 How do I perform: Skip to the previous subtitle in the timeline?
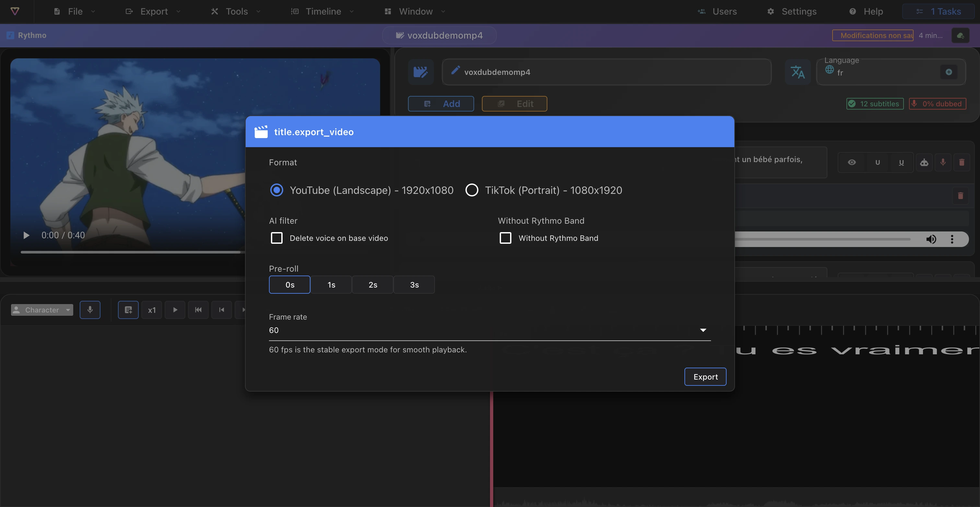click(198, 310)
